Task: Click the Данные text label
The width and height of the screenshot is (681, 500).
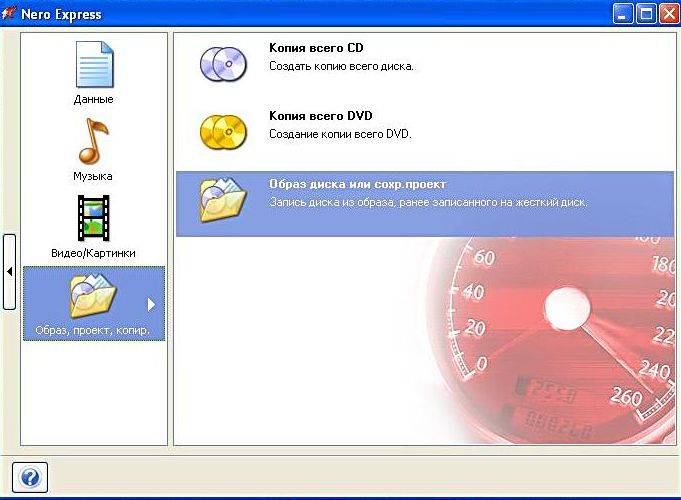Action: [93, 99]
